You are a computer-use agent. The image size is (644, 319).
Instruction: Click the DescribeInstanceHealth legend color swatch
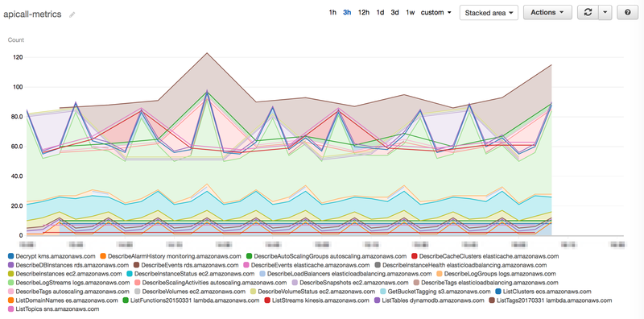tap(378, 265)
